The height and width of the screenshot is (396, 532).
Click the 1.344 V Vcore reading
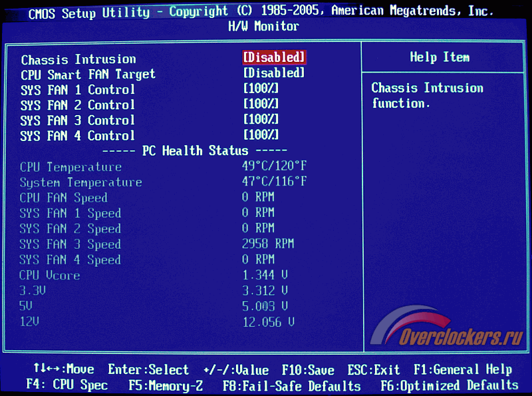coord(265,275)
